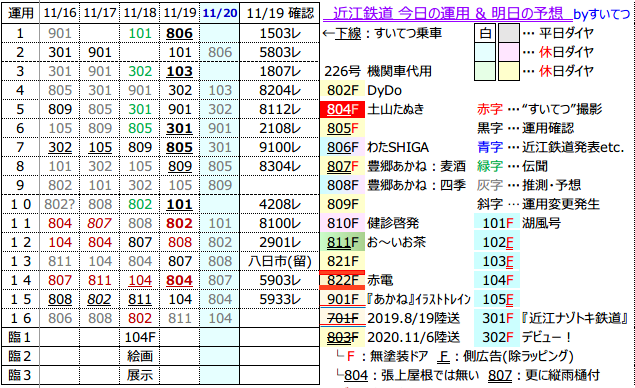Image resolution: width=635 pixels, height=388 pixels.
Task: Select the 臨1 row label
Action: 21,337
